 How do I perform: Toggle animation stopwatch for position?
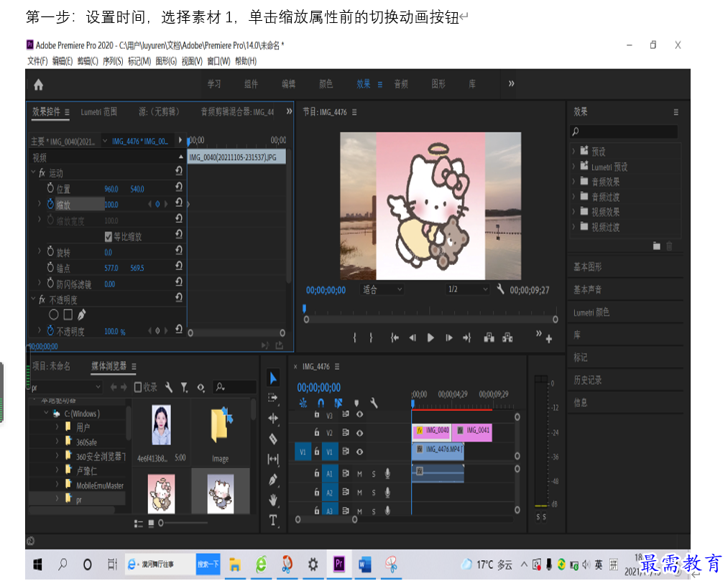pyautogui.click(x=50, y=188)
